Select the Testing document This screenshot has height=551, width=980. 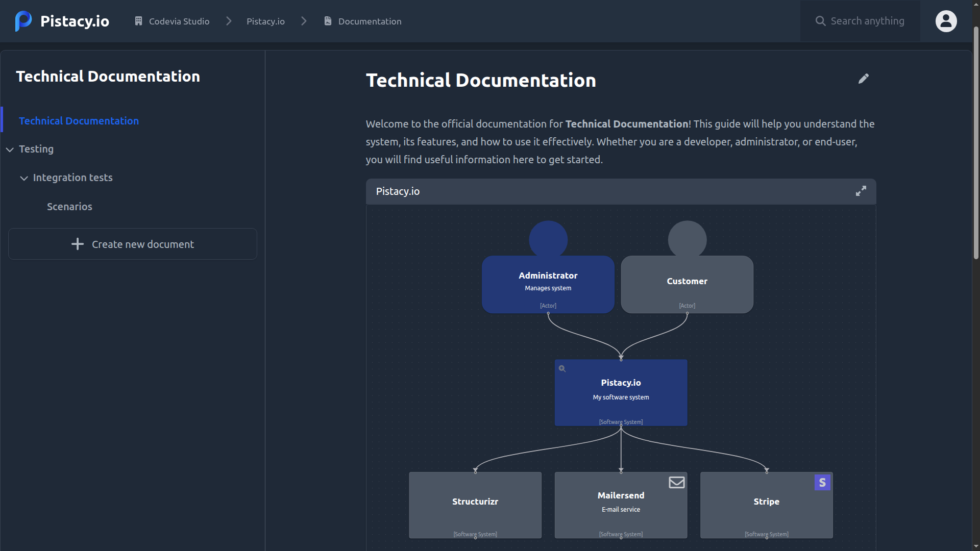(x=36, y=149)
